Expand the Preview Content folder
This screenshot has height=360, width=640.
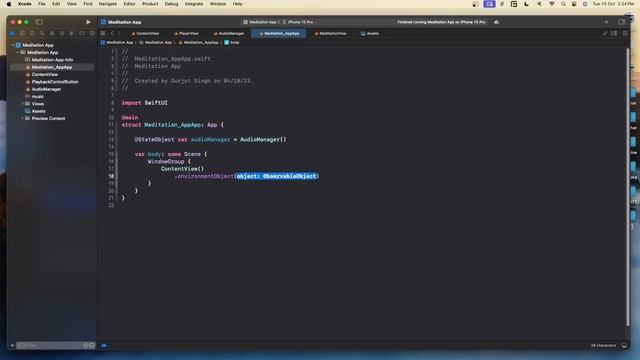pos(22,118)
